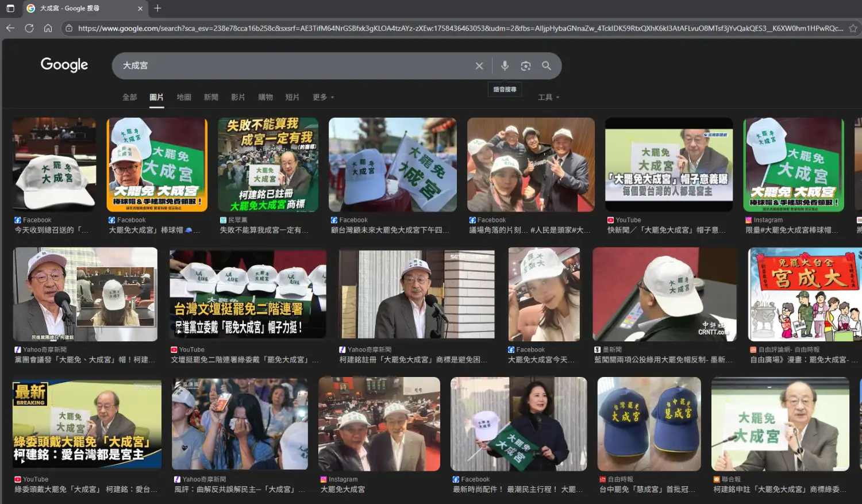Open the 影片 tab
Image resolution: width=862 pixels, height=504 pixels.
238,97
